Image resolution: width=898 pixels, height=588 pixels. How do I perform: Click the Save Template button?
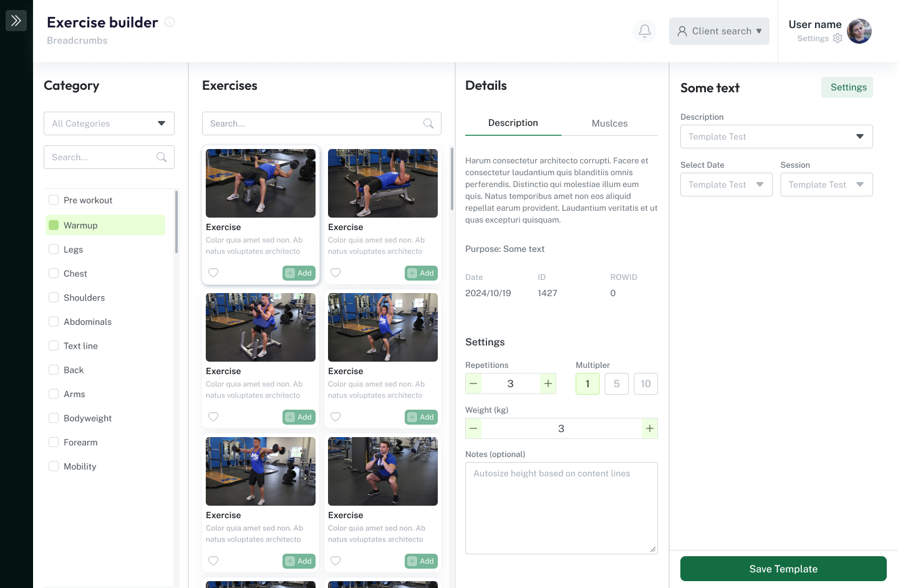783,569
